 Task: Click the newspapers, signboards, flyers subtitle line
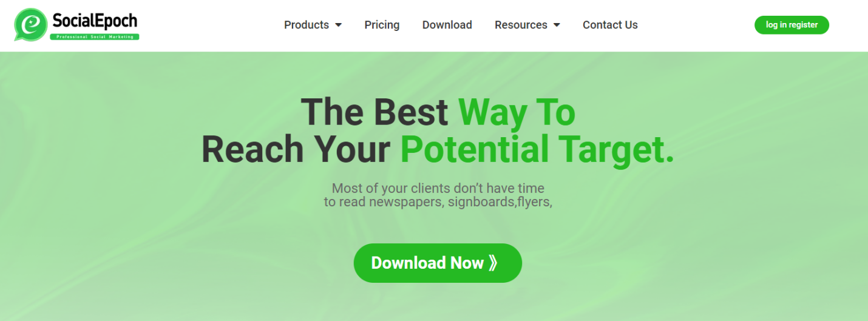click(438, 202)
